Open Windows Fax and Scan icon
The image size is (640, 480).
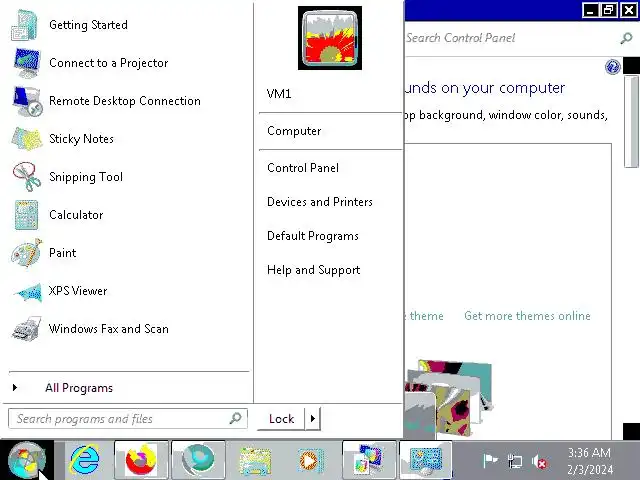[x=27, y=329]
